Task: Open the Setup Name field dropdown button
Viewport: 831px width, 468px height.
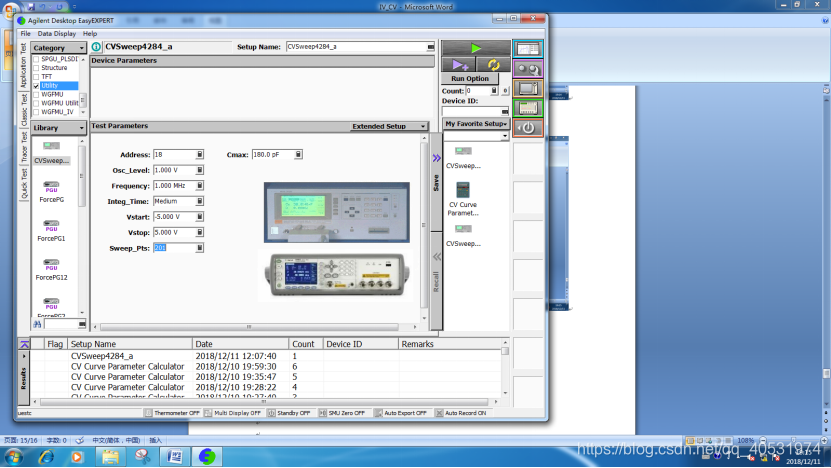Action: [430, 47]
